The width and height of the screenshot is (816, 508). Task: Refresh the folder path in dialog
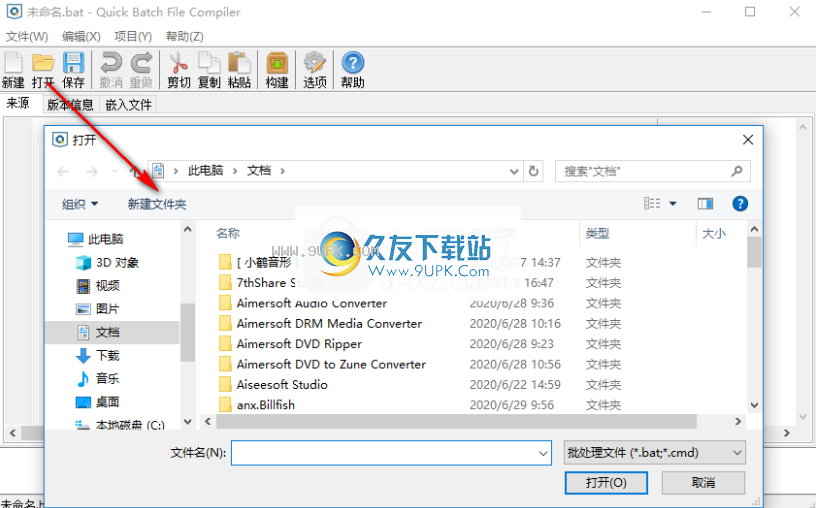click(533, 171)
